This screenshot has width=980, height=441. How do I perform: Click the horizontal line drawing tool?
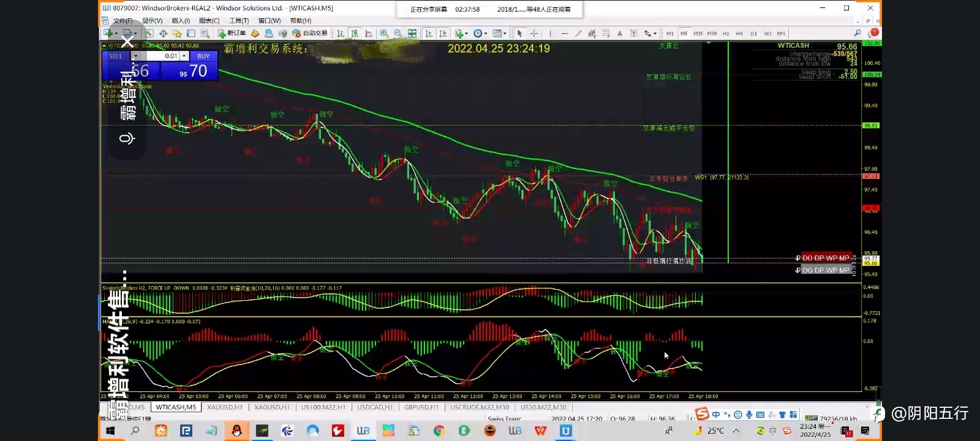(x=564, y=33)
